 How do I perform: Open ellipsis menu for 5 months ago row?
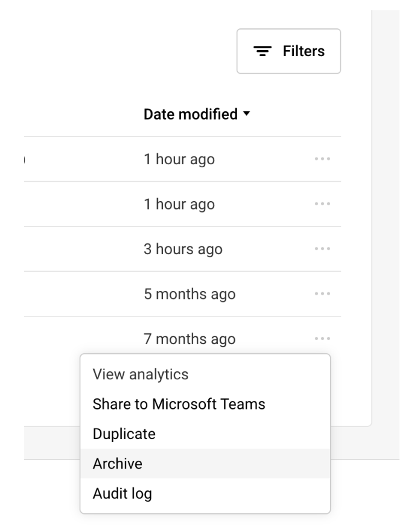tap(322, 295)
